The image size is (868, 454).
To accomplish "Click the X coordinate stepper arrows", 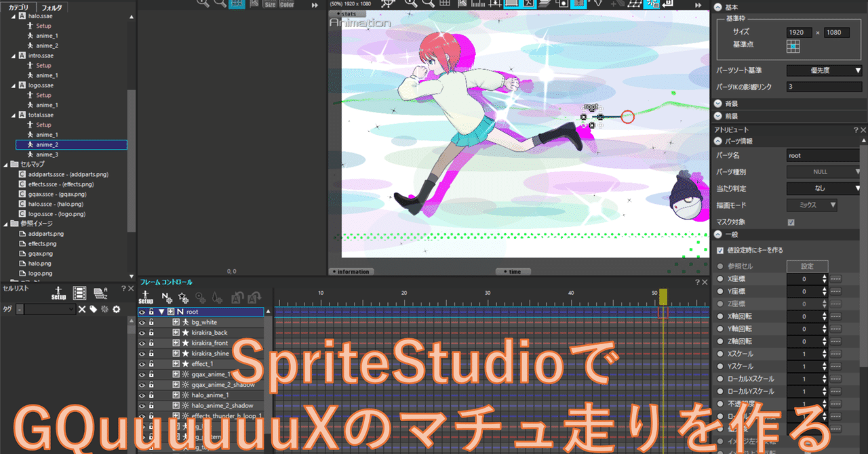I will coord(825,278).
